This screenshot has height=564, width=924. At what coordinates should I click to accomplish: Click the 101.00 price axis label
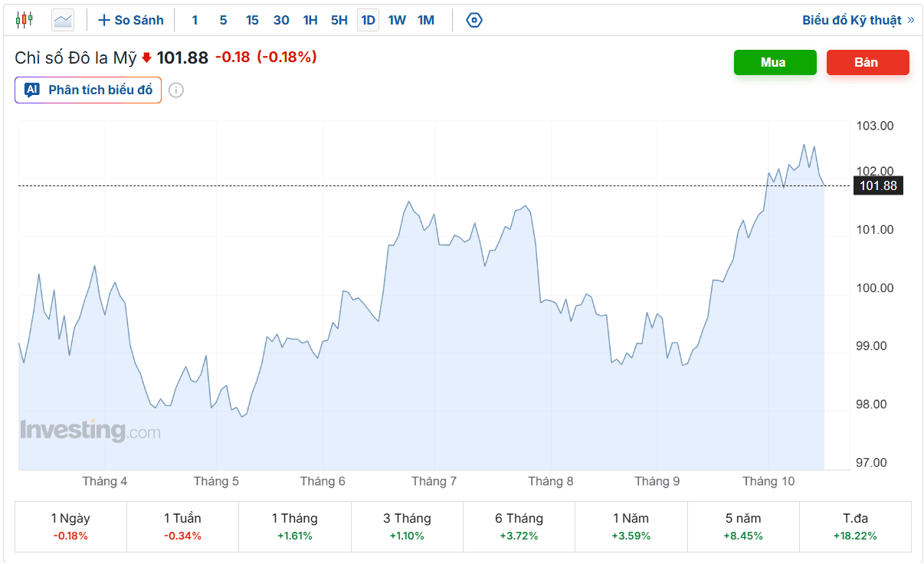(875, 230)
